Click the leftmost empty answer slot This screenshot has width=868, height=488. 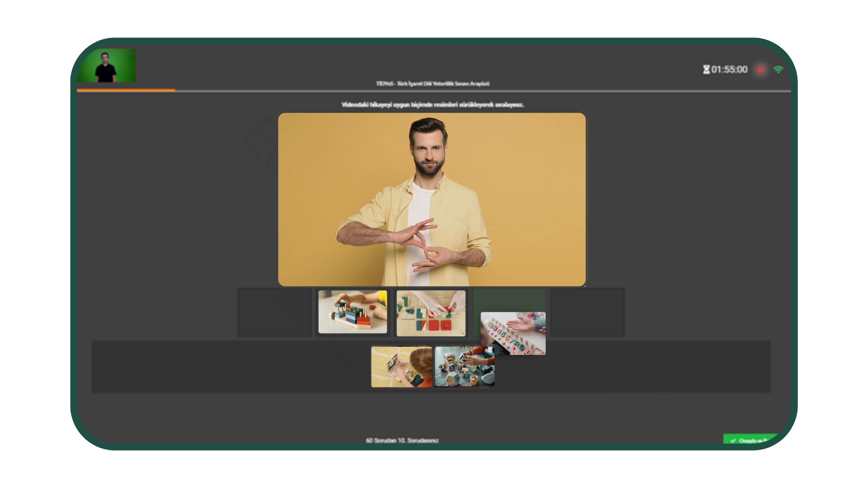click(x=275, y=312)
